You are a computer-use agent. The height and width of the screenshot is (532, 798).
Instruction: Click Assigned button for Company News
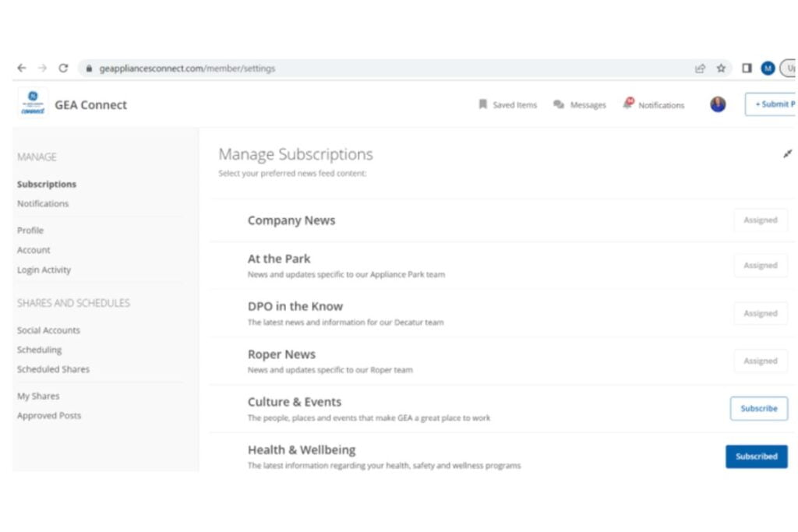pos(760,220)
